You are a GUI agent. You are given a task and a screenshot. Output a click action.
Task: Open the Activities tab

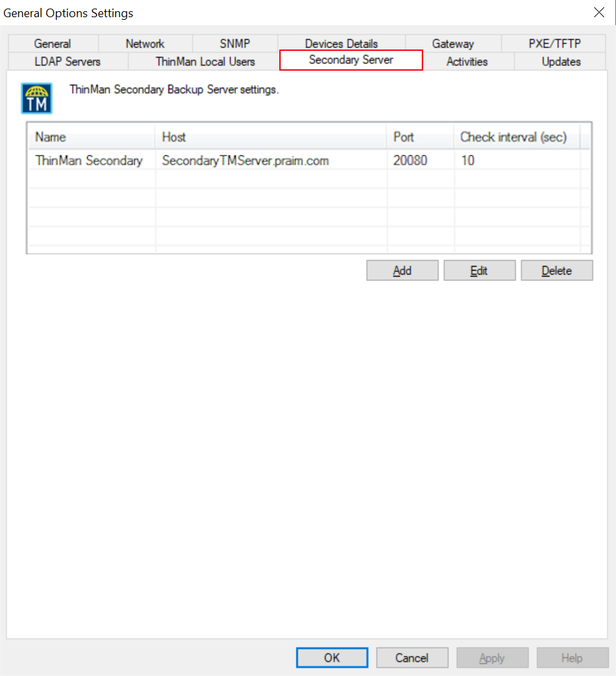pyautogui.click(x=467, y=61)
